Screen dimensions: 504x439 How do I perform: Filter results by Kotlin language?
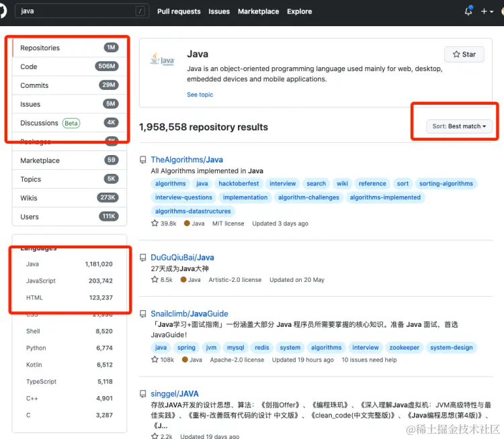69,364
